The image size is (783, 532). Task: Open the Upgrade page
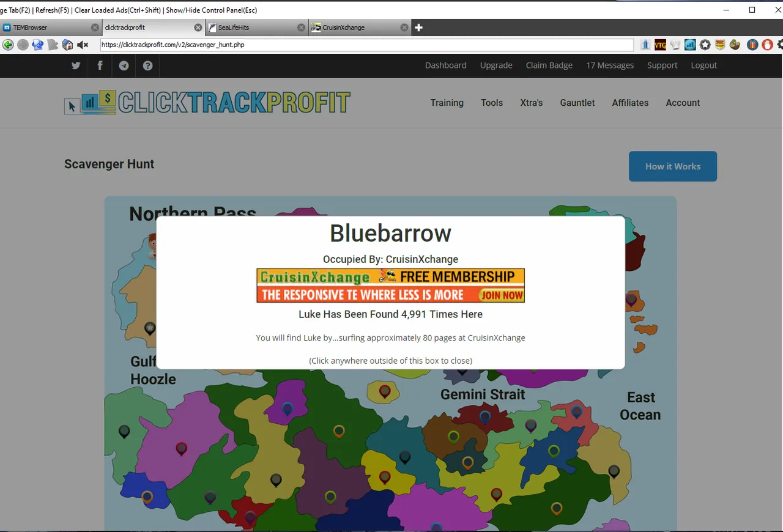[496, 65]
